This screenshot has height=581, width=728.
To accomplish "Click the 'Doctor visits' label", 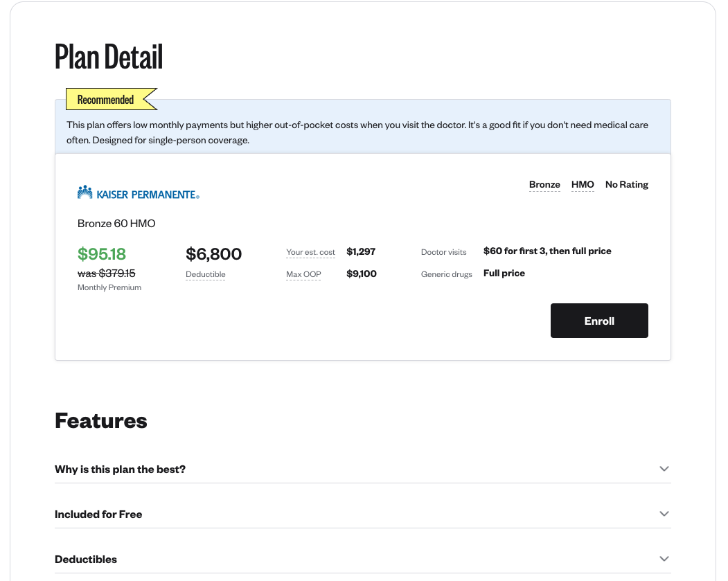I will click(x=444, y=252).
